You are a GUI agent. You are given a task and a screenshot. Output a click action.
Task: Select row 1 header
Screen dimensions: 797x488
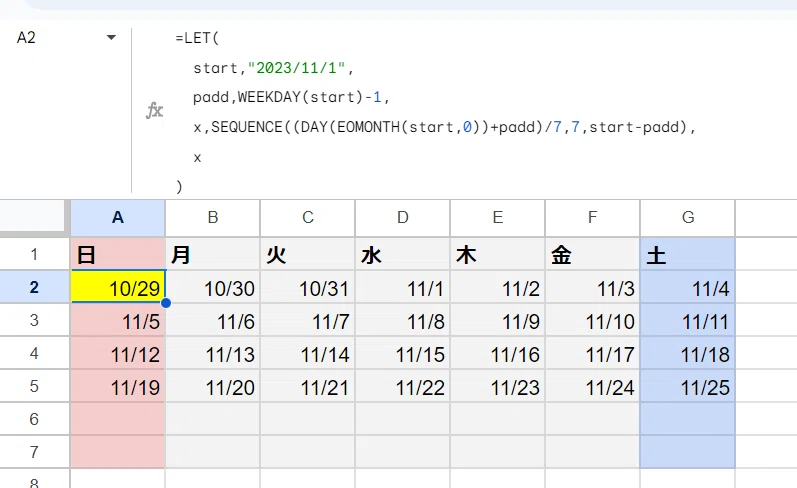pos(35,254)
